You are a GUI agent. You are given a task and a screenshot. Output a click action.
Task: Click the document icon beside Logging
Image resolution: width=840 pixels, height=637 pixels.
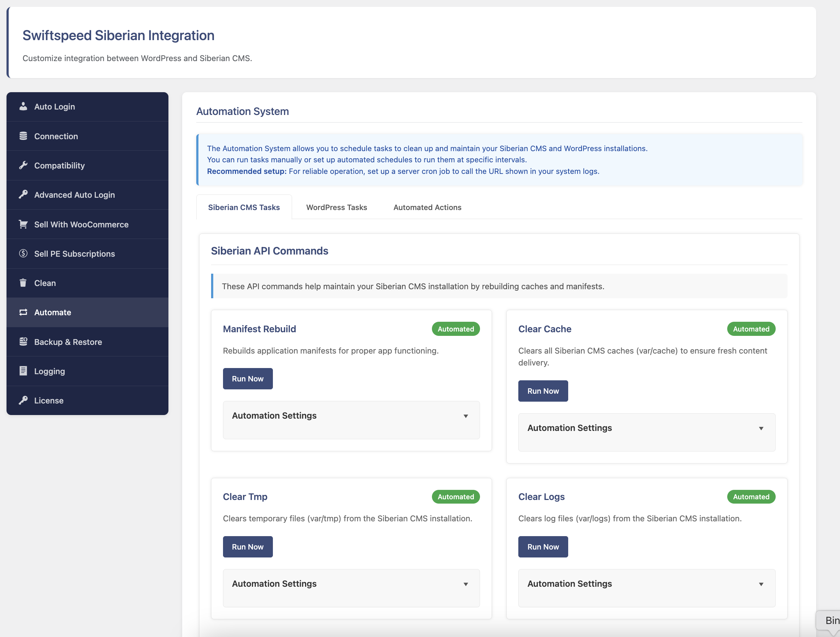pyautogui.click(x=23, y=371)
